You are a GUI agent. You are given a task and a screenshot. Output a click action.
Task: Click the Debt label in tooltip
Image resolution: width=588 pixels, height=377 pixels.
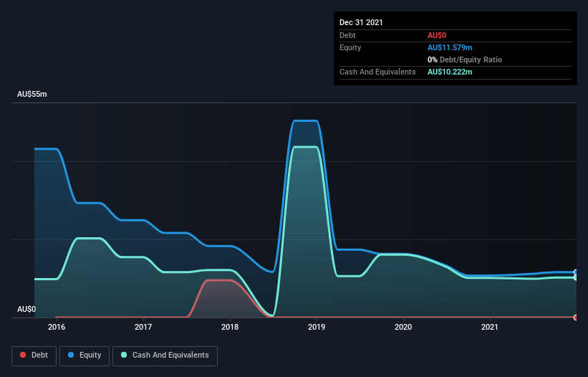(x=347, y=35)
